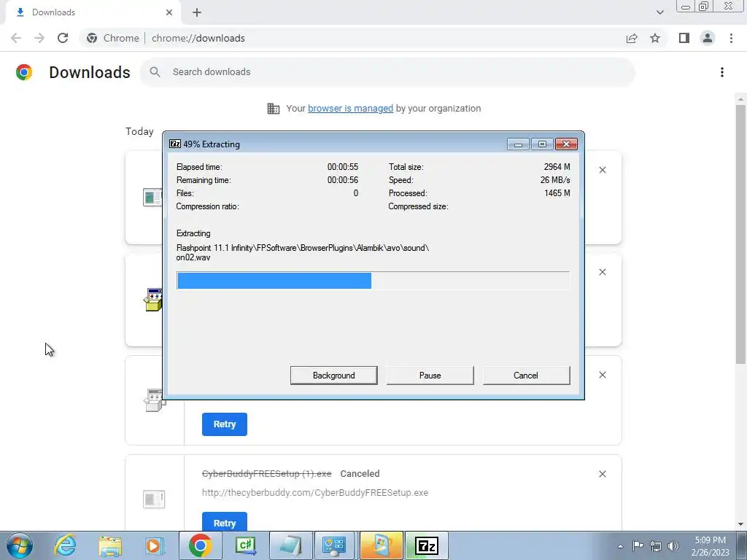Pause the 7-Zip extraction

coord(430,376)
